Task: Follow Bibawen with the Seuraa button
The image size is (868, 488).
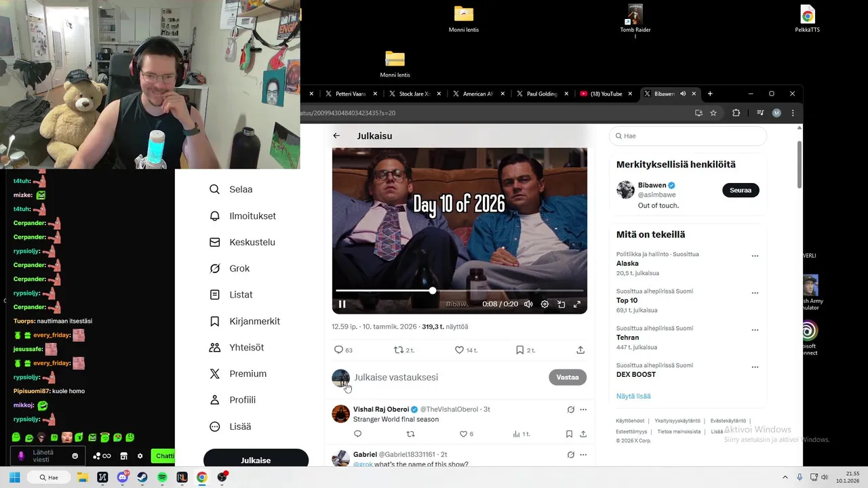Action: pos(741,190)
